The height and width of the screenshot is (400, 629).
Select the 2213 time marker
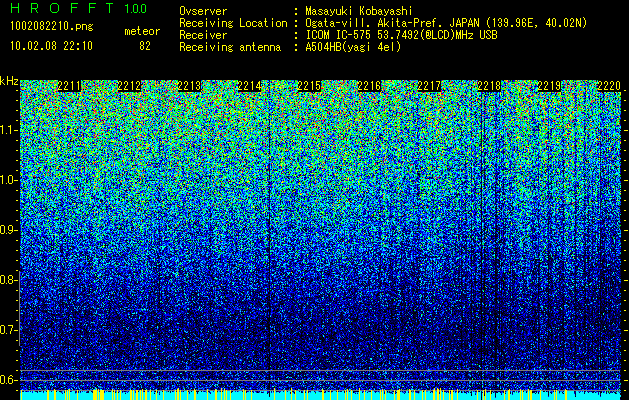(189, 86)
